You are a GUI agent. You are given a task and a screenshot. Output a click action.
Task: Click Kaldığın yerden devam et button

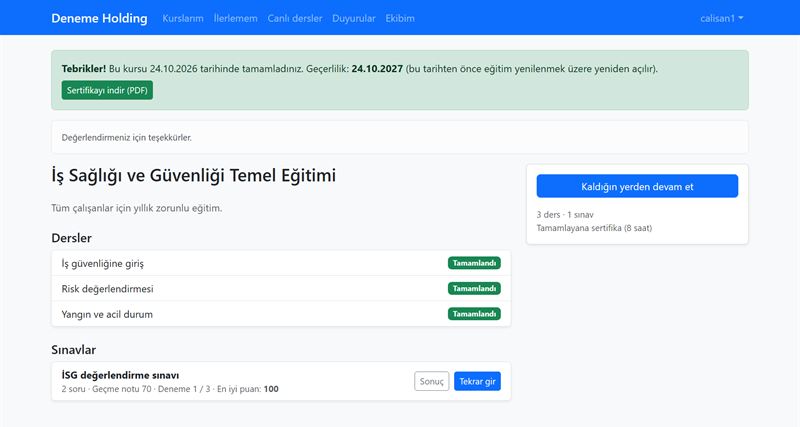pos(637,186)
